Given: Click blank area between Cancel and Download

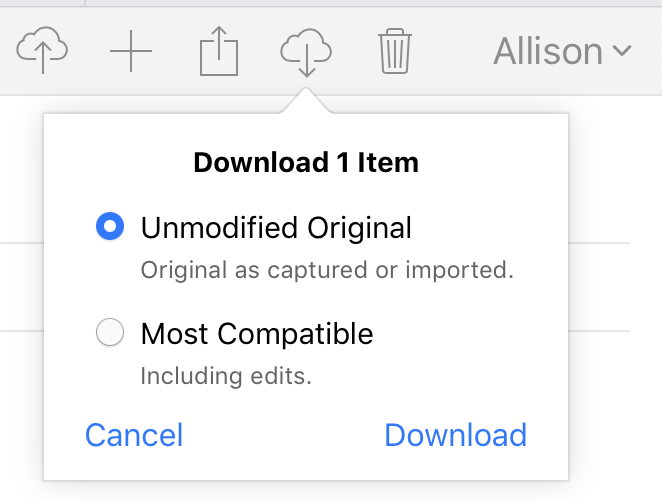Looking at the screenshot, I should (x=283, y=435).
